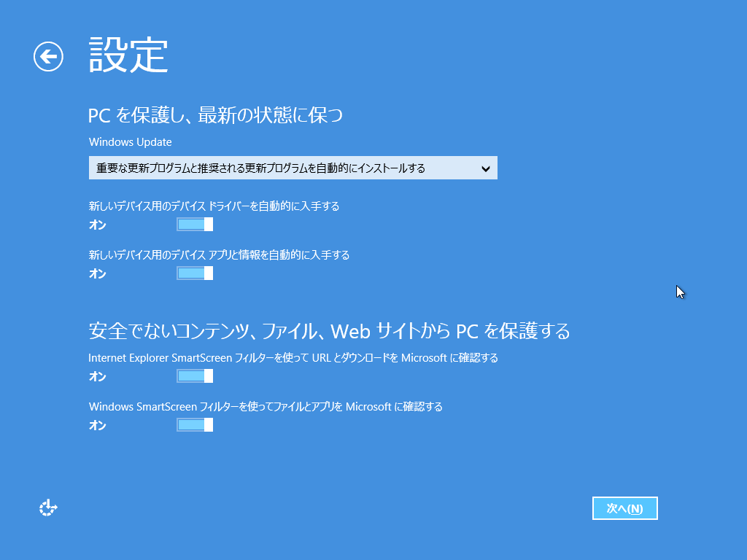Screen dimensions: 747x560
Task: Turn off Internet Explorer SmartScreen filter switch
Action: 195,376
